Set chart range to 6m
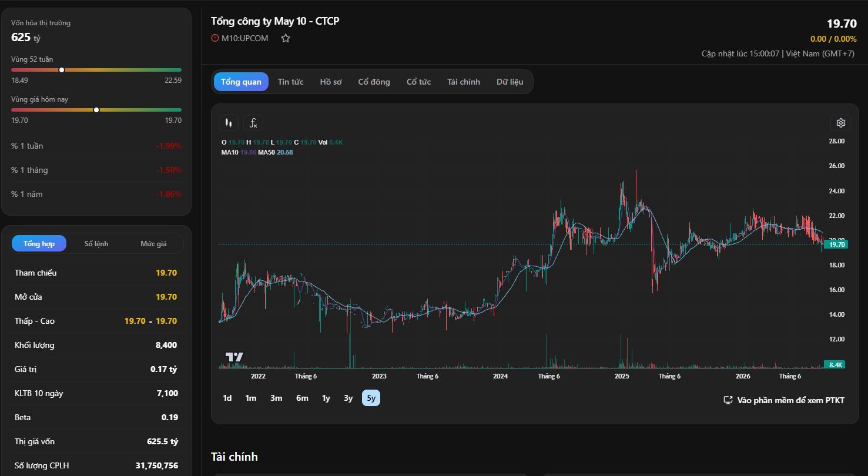 click(x=302, y=398)
